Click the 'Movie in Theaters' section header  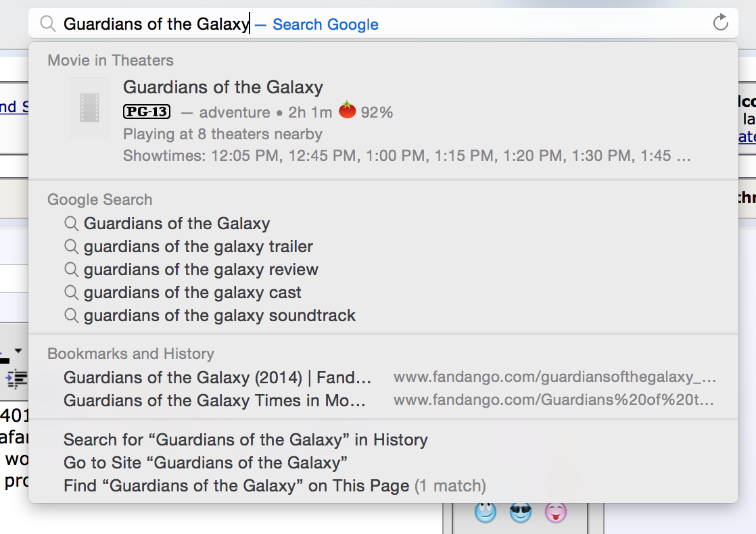pyautogui.click(x=110, y=60)
